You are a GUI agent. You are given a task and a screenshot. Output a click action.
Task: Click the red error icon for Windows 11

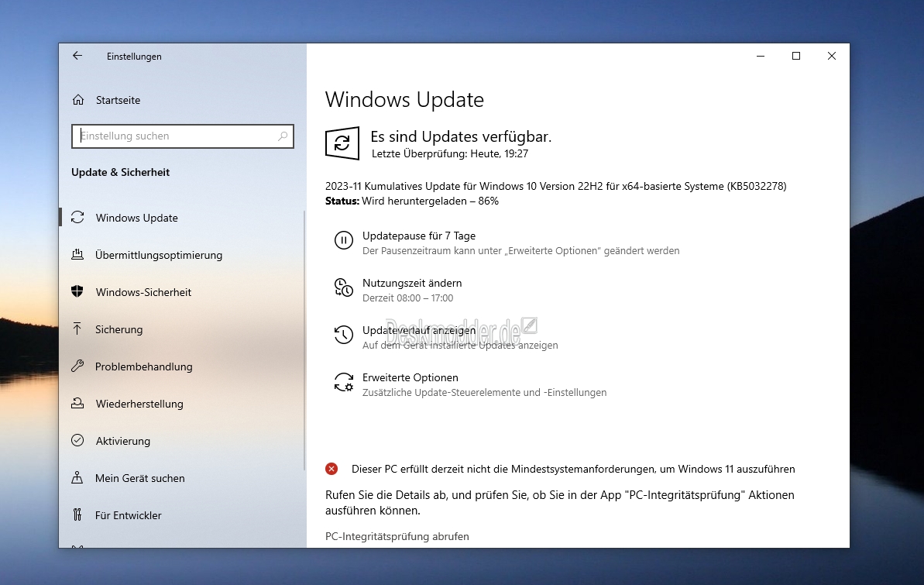[331, 469]
